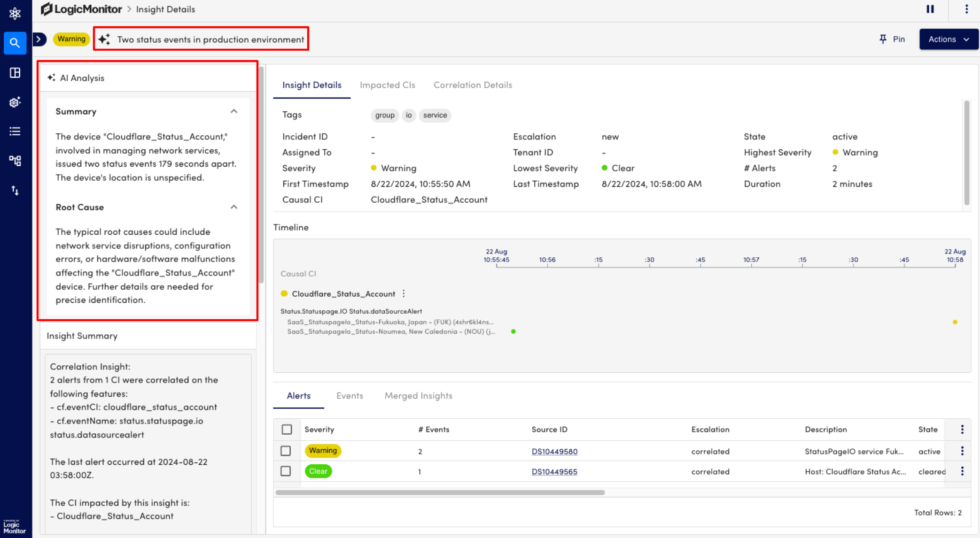This screenshot has height=538, width=980.
Task: Open the dashboards layout icon in sidebar
Action: [15, 73]
